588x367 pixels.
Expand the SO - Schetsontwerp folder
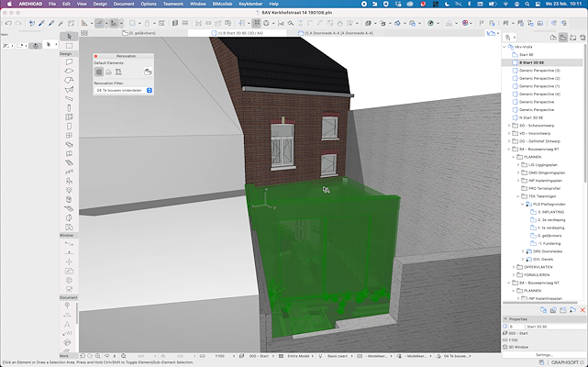[x=509, y=126]
